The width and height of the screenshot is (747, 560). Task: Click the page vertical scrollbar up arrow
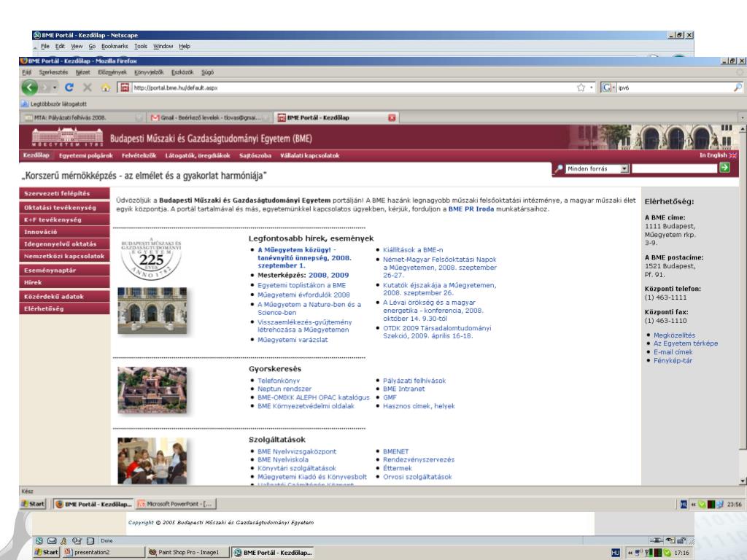pos(743,129)
